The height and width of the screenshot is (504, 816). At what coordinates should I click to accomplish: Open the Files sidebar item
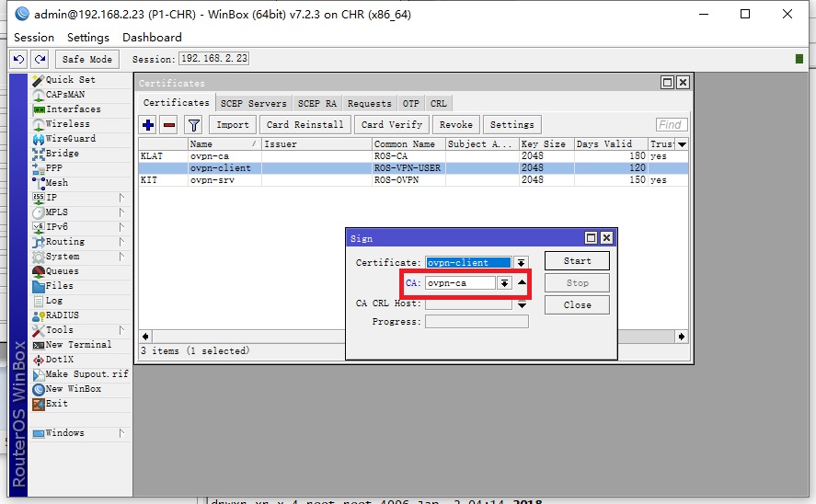pyautogui.click(x=59, y=286)
